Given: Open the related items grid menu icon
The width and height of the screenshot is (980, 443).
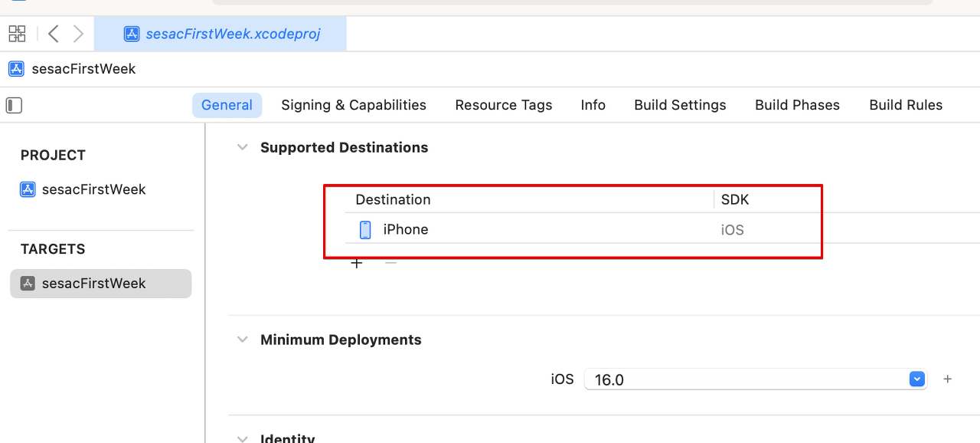Looking at the screenshot, I should 17,34.
